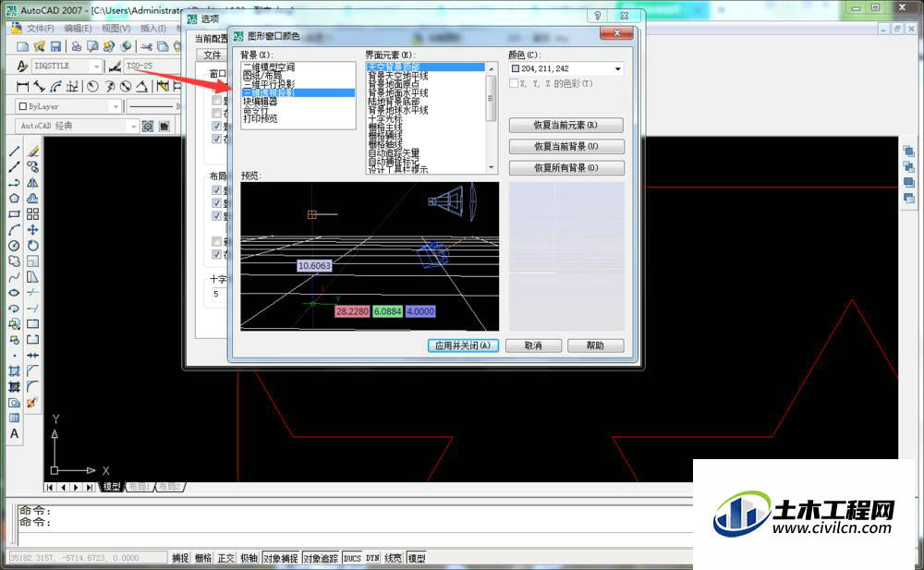Toggle 线宽 lineweight in status bar
Screen dimensions: 924x570
393,558
